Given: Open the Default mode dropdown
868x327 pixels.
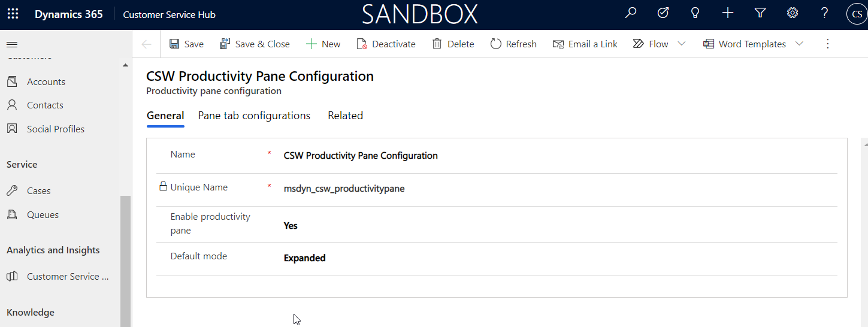Looking at the screenshot, I should point(305,258).
